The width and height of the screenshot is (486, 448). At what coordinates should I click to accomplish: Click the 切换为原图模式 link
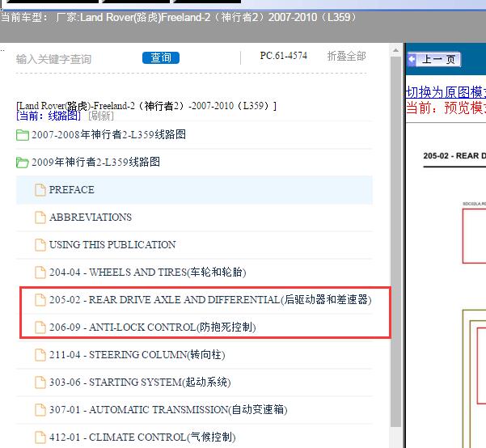tap(446, 92)
